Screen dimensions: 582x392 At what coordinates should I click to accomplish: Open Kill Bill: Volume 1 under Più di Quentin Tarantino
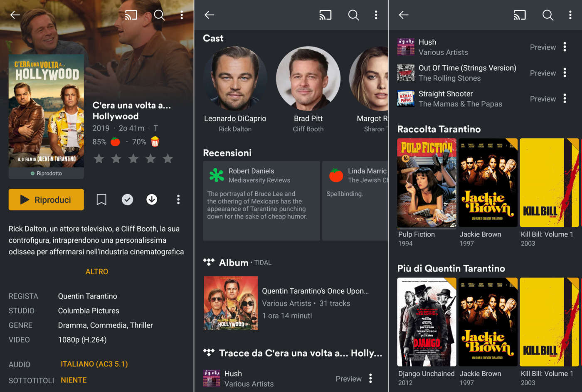pos(550,322)
